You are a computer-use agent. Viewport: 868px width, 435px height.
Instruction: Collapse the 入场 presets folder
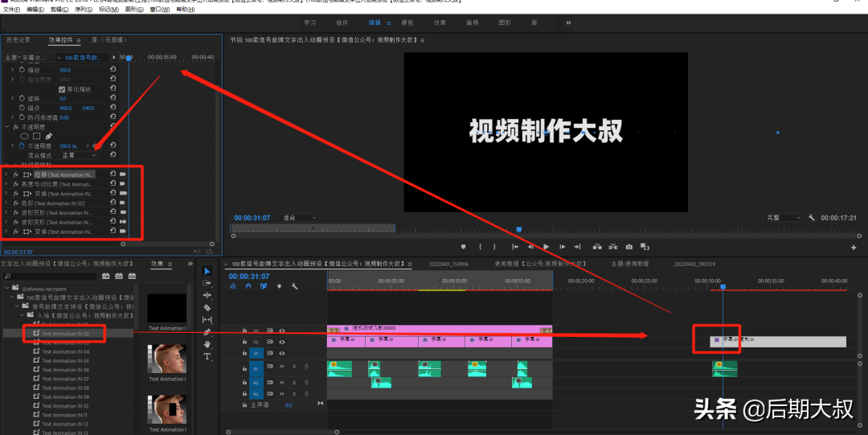click(23, 314)
